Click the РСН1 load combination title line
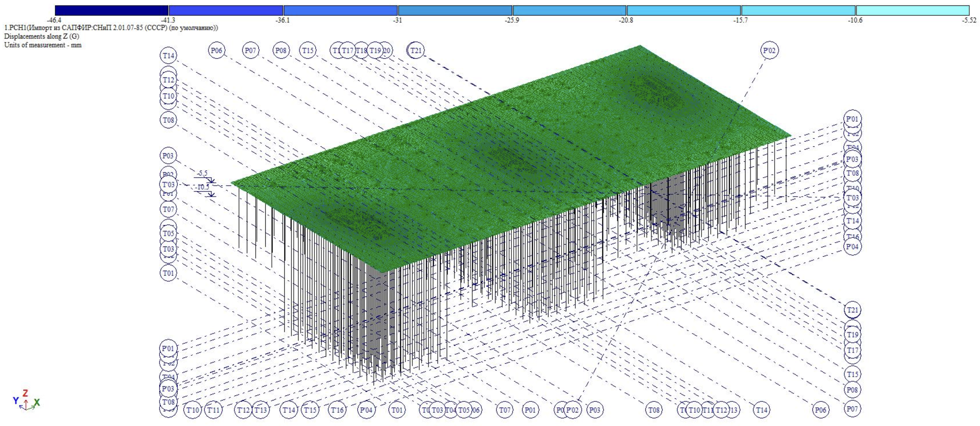980x426 pixels. point(111,28)
